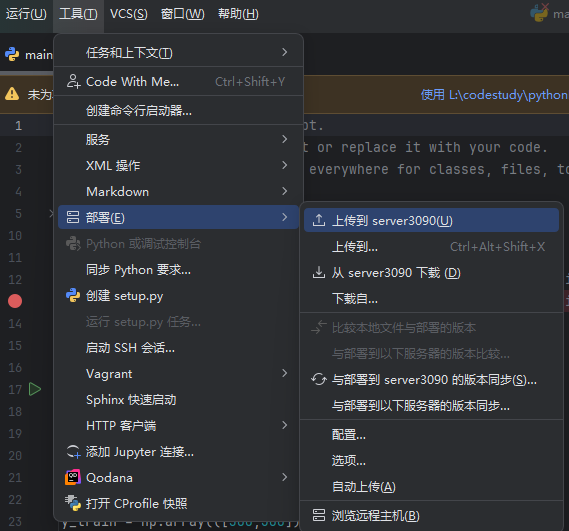Image resolution: width=569 pixels, height=531 pixels.
Task: Open the 帮助(H) menu
Action: (238, 14)
